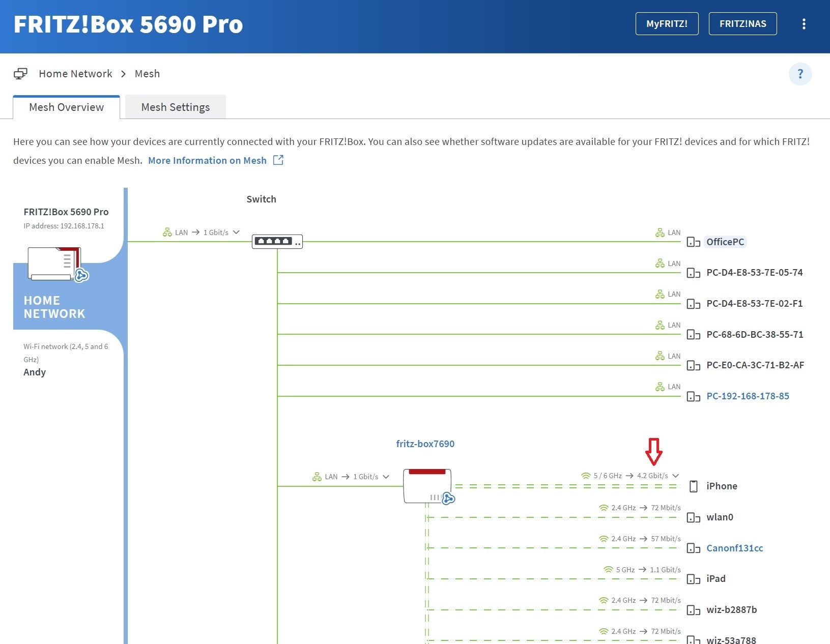Select the wiz-b2887b device
Image resolution: width=830 pixels, height=644 pixels.
point(732,609)
